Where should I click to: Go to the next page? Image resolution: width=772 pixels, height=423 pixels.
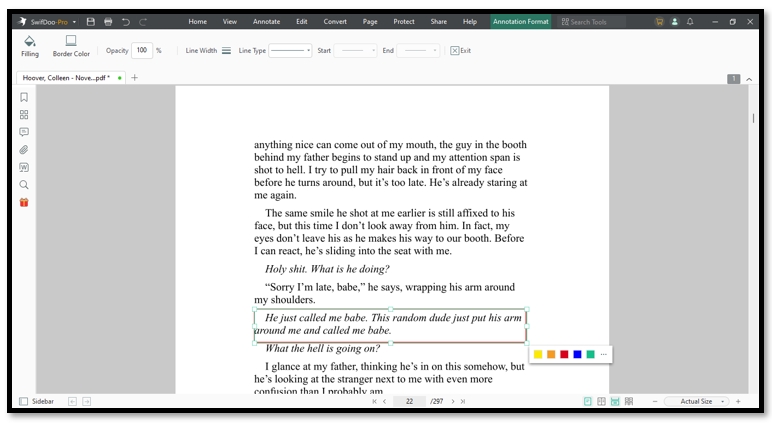453,401
